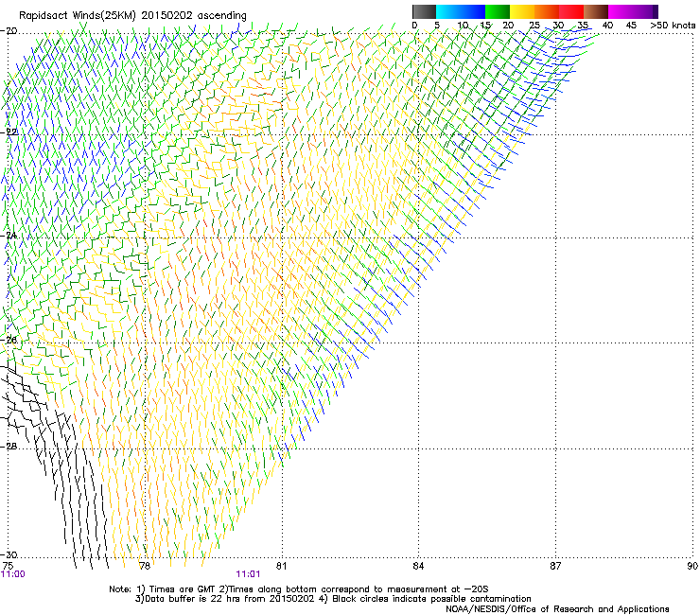700x615 pixels.
Task: Select the orange 25-30 knots swatch
Action: pos(547,11)
